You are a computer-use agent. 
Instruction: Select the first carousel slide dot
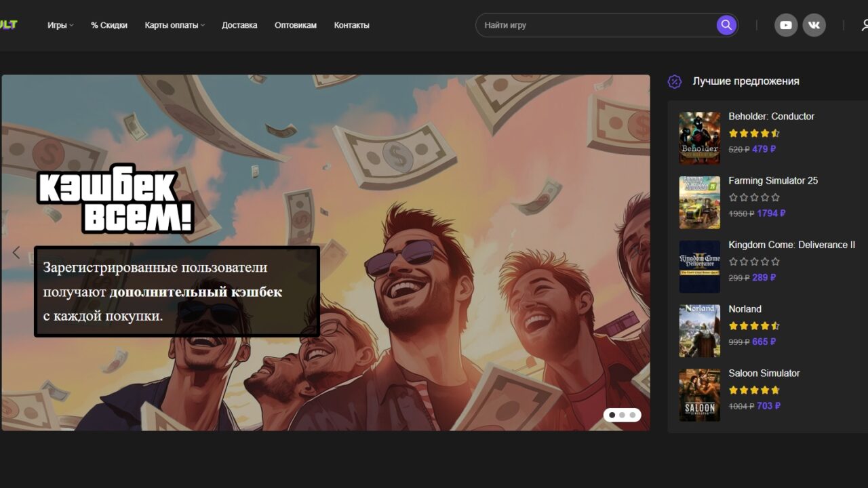pyautogui.click(x=612, y=415)
